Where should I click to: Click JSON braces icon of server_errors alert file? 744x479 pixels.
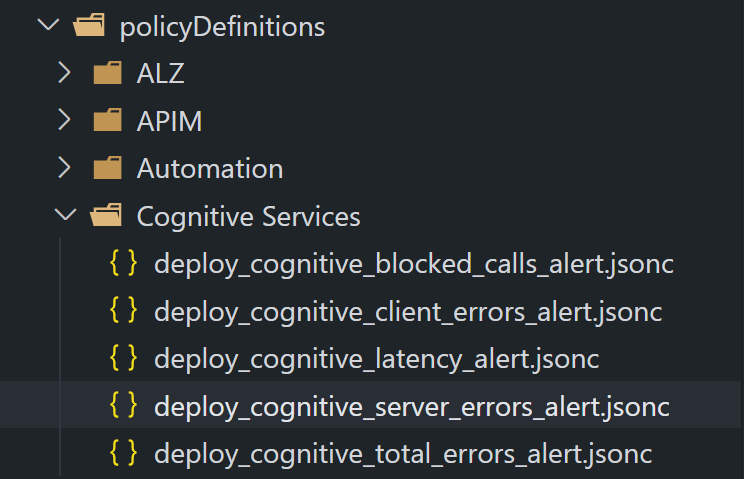[123, 405]
